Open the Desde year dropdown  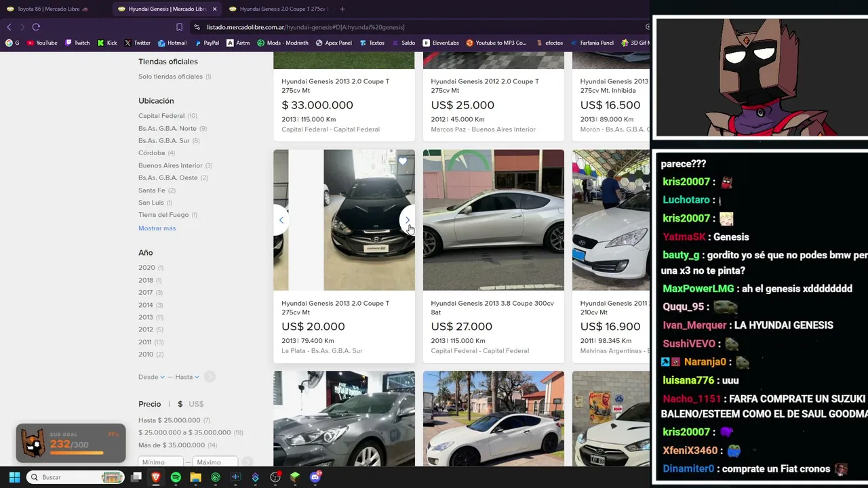[x=151, y=377]
